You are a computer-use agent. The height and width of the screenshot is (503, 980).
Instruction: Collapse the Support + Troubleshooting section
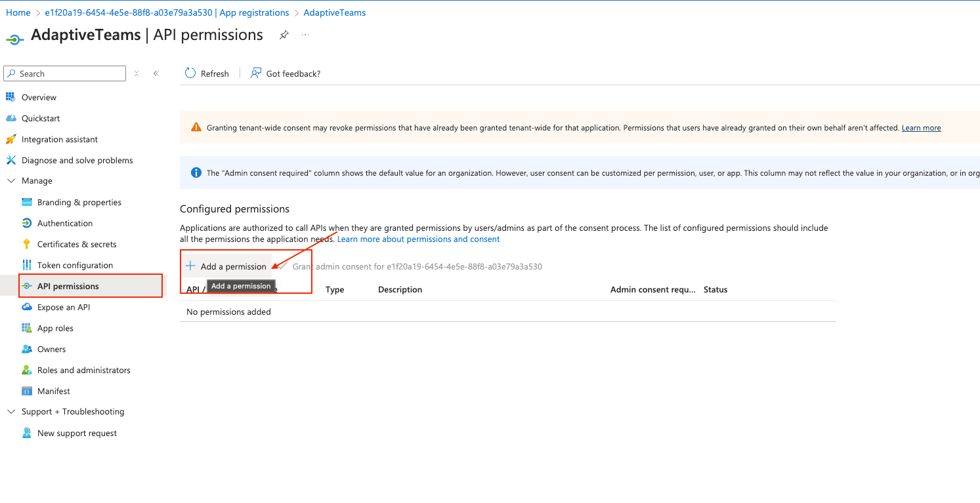pos(11,412)
